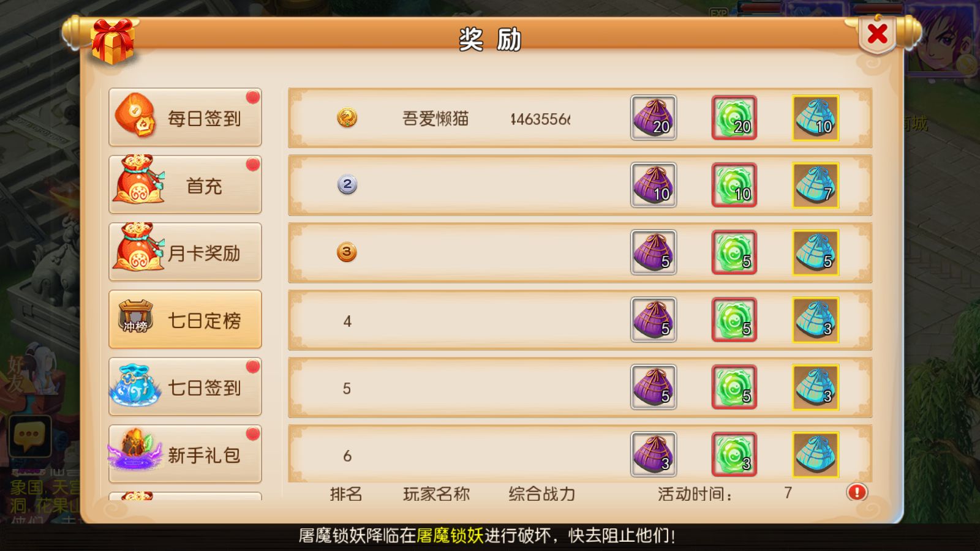The height and width of the screenshot is (551, 980).
Task: Click the gold first-place medal icon
Action: click(347, 118)
